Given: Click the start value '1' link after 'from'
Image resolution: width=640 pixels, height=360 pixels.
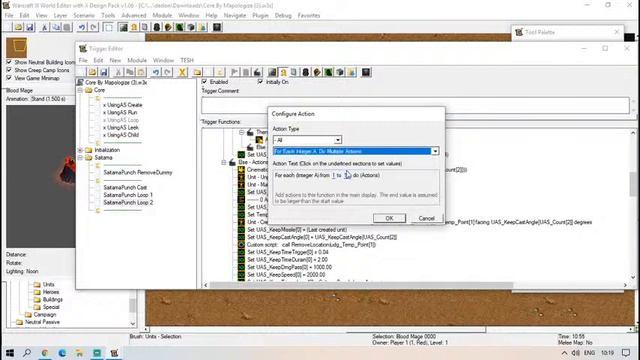Looking at the screenshot, I should [x=333, y=175].
